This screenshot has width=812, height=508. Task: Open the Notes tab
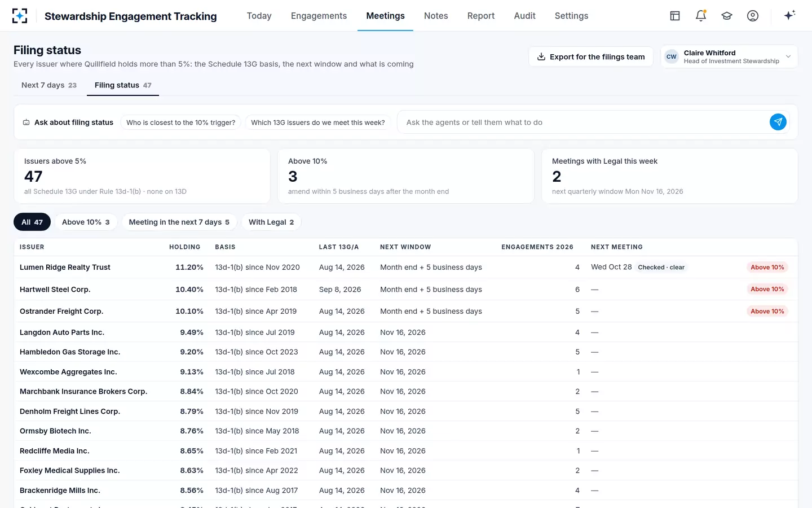pos(436,16)
